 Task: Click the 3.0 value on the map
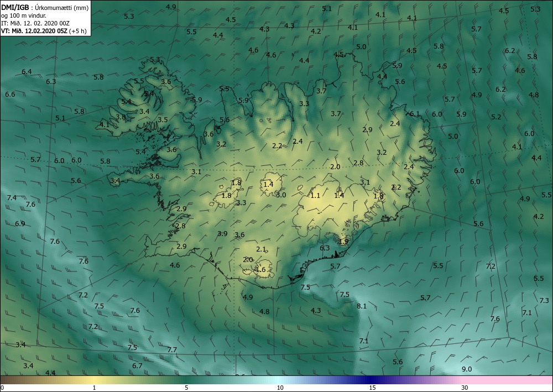pyautogui.click(x=281, y=195)
